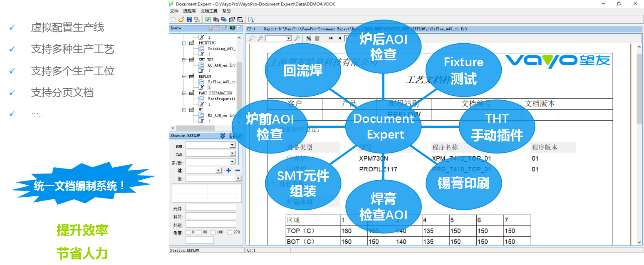This screenshot has width=644, height=265.
Task: Click the window-with-folder toolbar icon
Action: (x=240, y=20)
